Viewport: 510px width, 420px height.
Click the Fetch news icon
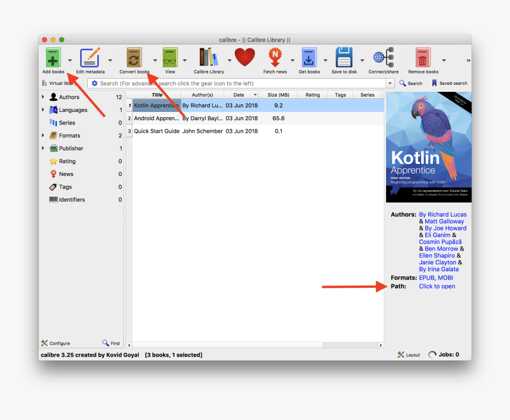click(275, 58)
